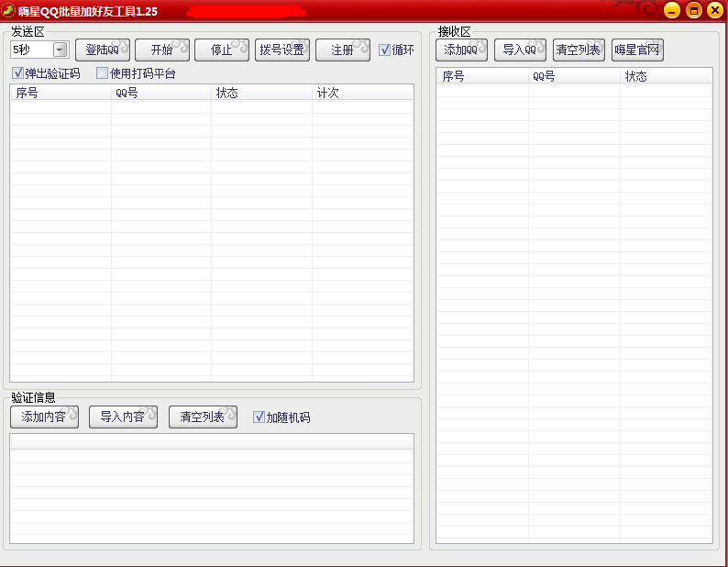Close the 嗨星QQ tool window

pyautogui.click(x=715, y=10)
